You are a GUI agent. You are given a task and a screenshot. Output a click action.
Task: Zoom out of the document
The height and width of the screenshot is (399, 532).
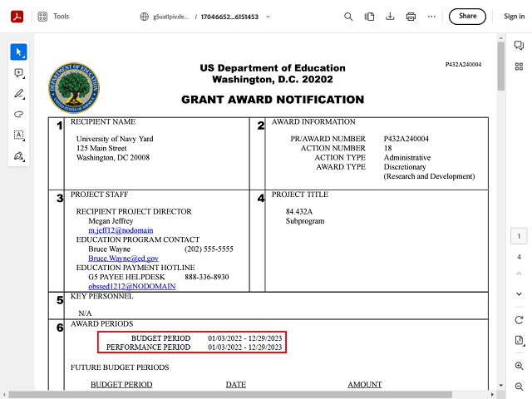click(519, 387)
